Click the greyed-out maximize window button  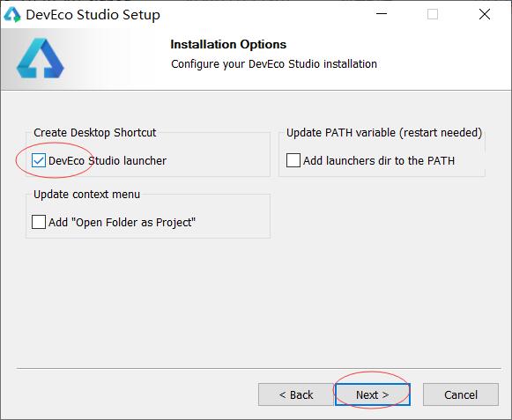[x=433, y=14]
